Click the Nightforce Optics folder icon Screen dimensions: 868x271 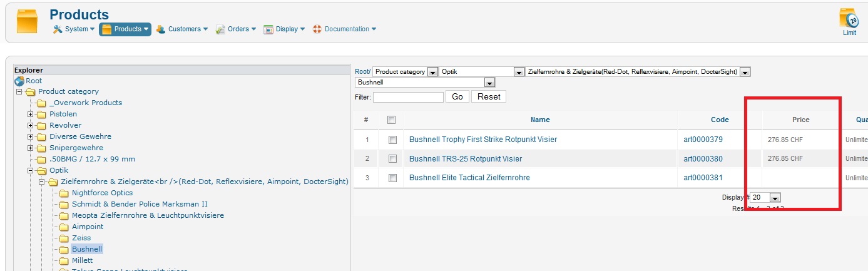click(64, 193)
